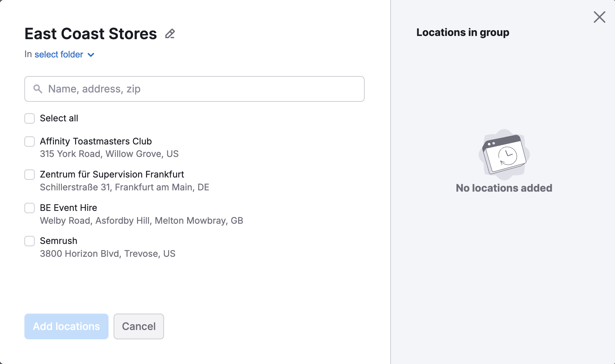Click the pencil icon to rename East Coast Stores
Screen dimensions: 615x364
click(170, 33)
